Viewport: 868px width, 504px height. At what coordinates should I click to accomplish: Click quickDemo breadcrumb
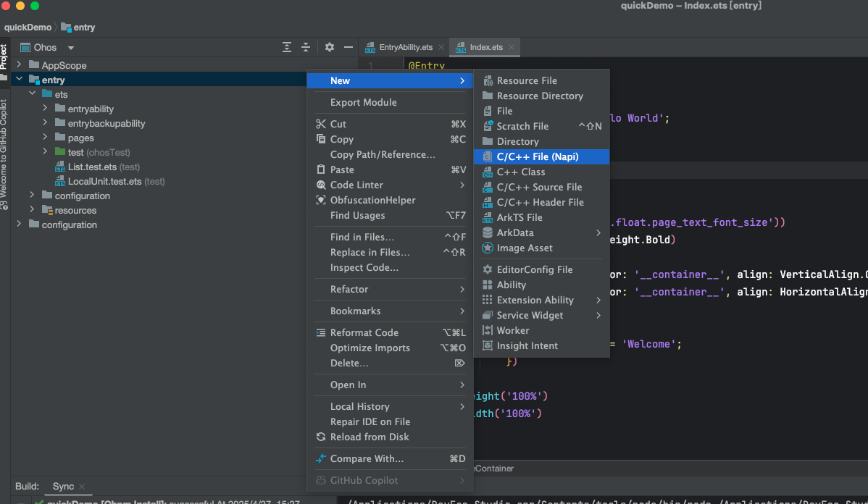click(x=28, y=27)
